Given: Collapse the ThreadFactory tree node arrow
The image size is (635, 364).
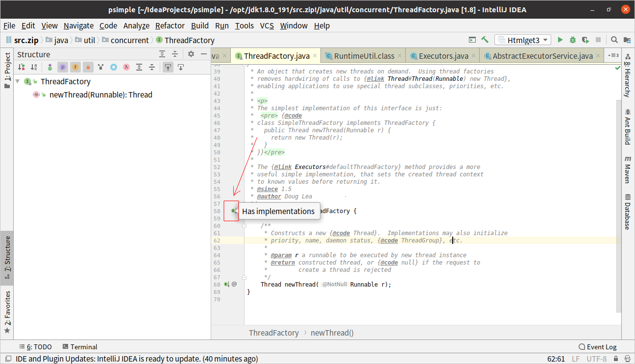Looking at the screenshot, I should click(x=18, y=81).
